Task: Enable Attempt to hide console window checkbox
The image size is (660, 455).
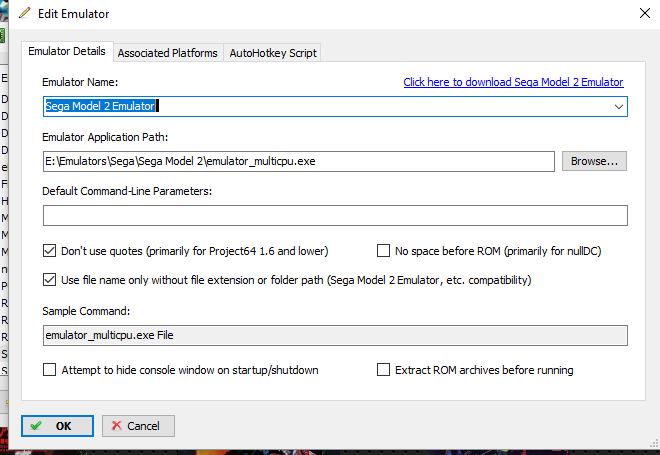Action: (50, 370)
